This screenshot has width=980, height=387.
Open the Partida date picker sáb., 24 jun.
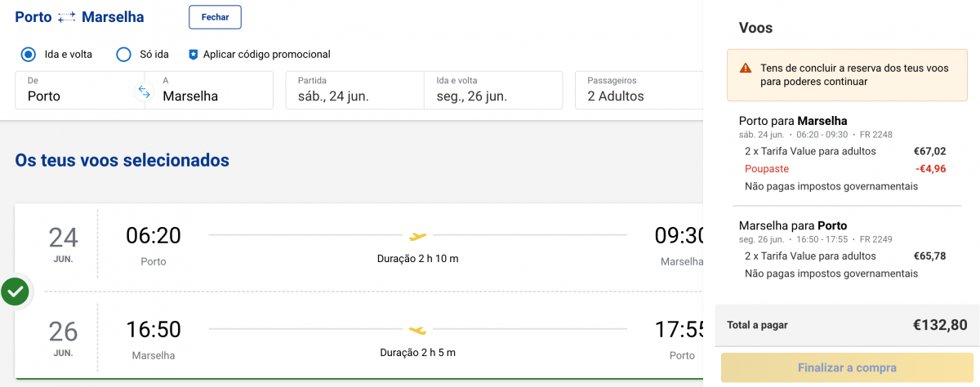354,90
